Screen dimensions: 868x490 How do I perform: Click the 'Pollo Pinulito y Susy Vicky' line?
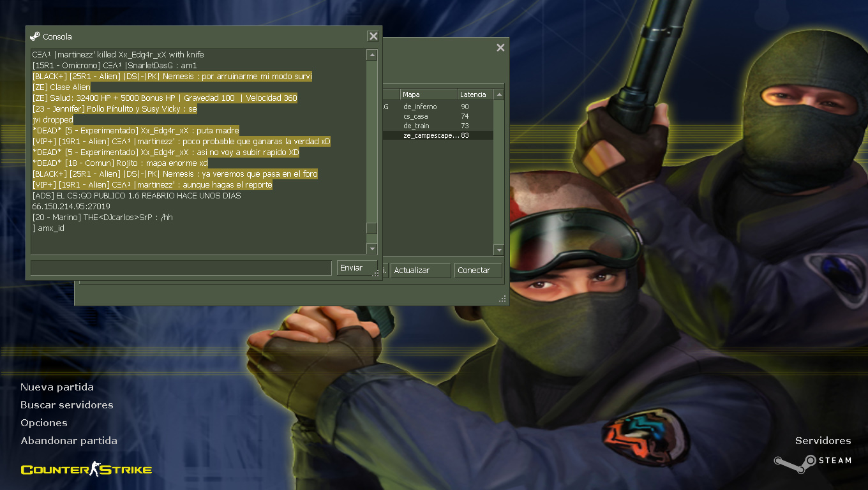114,109
